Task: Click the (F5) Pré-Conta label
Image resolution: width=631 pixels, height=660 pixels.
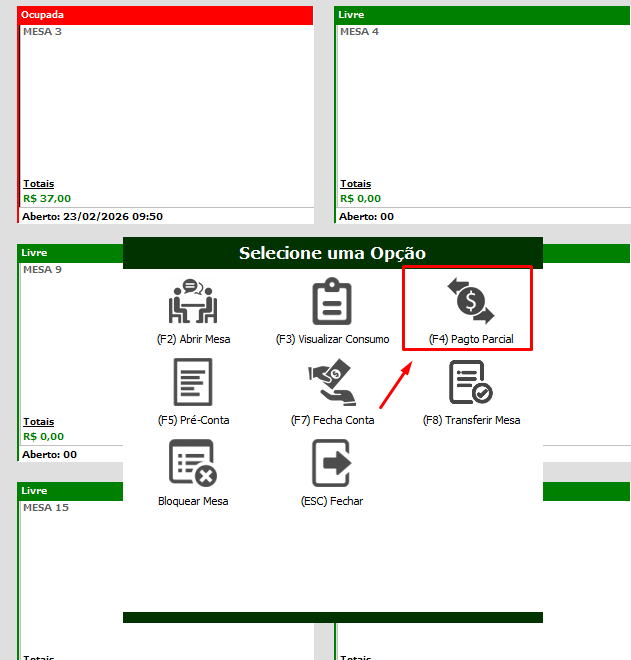Action: 194,420
